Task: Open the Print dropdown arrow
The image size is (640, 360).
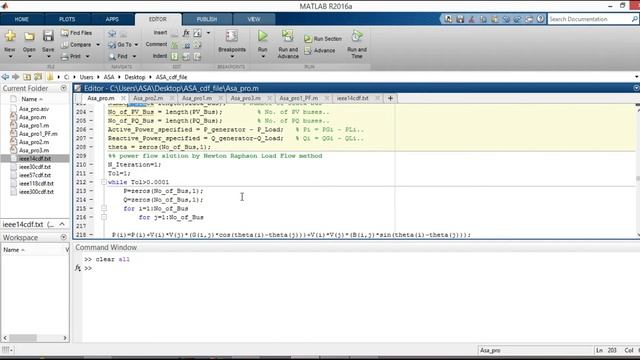Action: (x=87, y=56)
